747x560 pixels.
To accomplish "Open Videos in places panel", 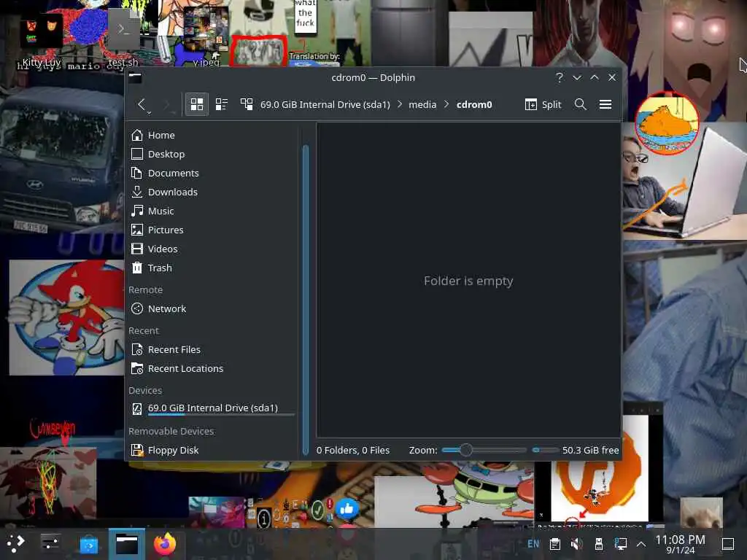I will (x=213, y=249).
